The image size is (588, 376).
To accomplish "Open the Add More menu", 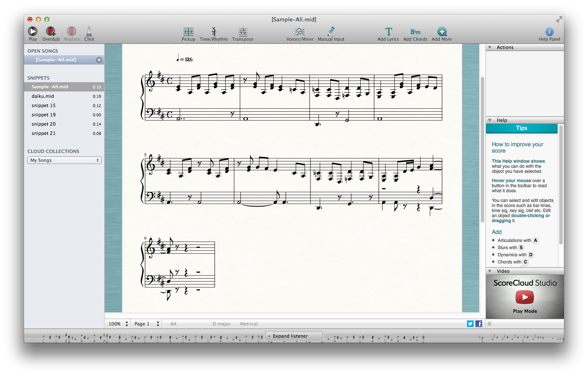I will (x=442, y=32).
